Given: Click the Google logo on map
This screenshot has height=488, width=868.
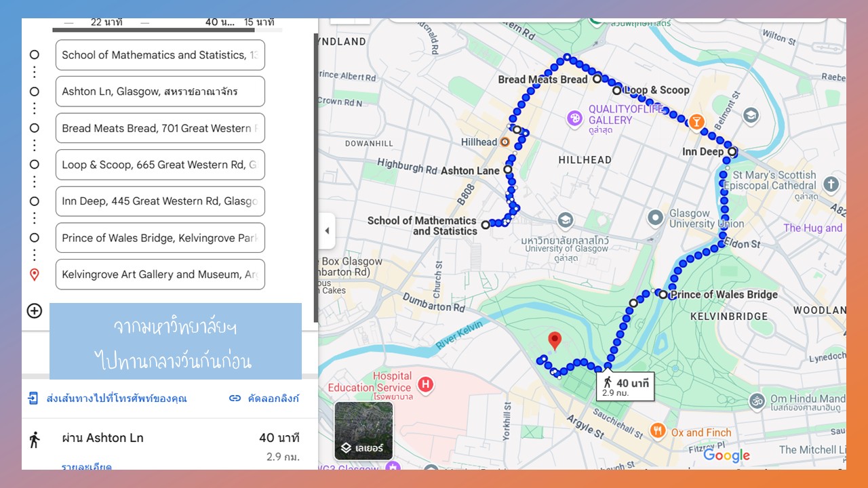Looking at the screenshot, I should pyautogui.click(x=726, y=455).
